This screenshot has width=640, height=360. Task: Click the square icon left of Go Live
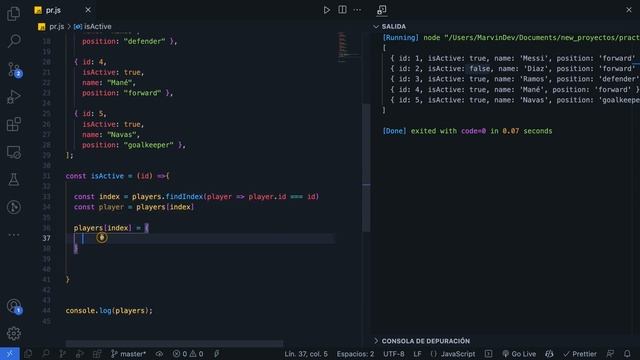coord(489,354)
